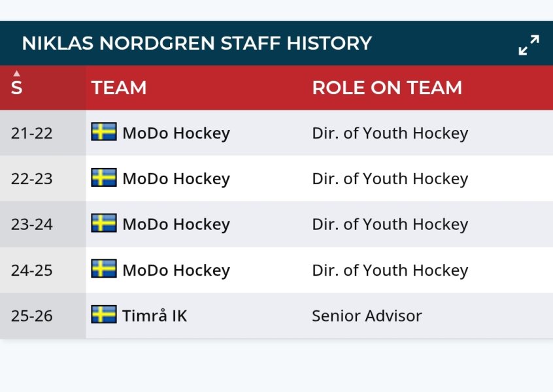Open MoDo Hockey link for season 21-22
Screen dimensions: 553x392
tap(176, 133)
